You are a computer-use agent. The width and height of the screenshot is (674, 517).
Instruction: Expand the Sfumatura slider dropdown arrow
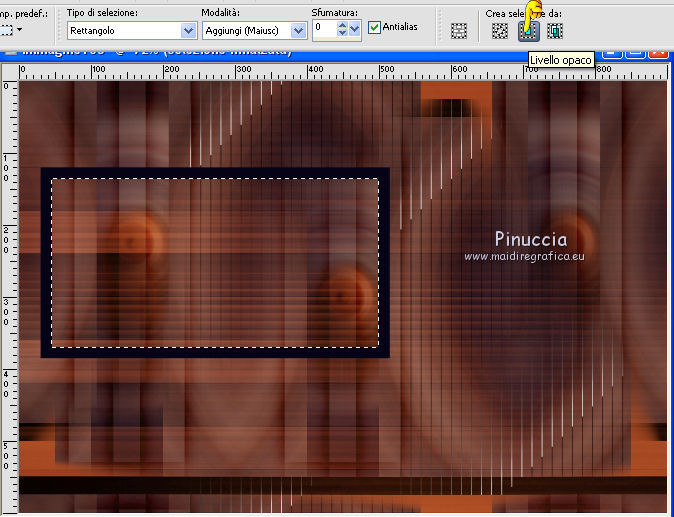click(355, 29)
